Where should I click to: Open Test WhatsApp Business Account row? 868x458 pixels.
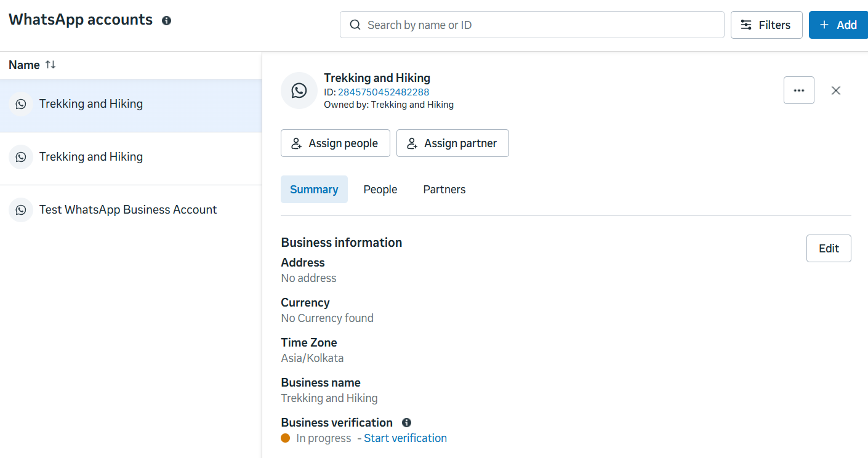[x=128, y=210]
